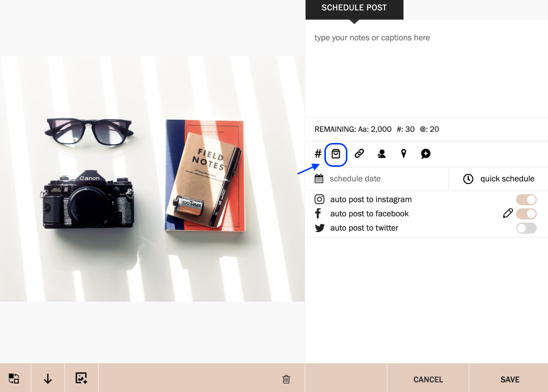Turn off auto post to facebook

point(526,214)
